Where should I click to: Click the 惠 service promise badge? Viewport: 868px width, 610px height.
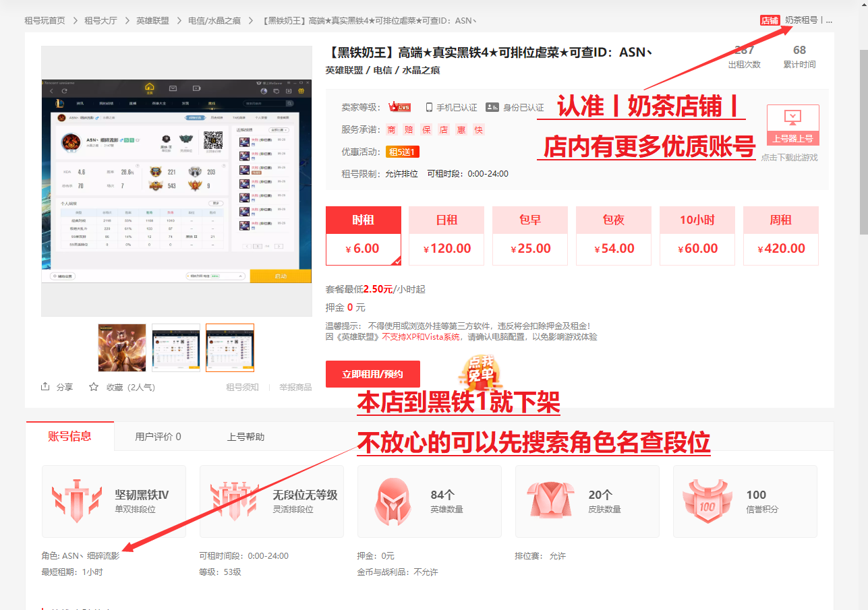click(461, 129)
